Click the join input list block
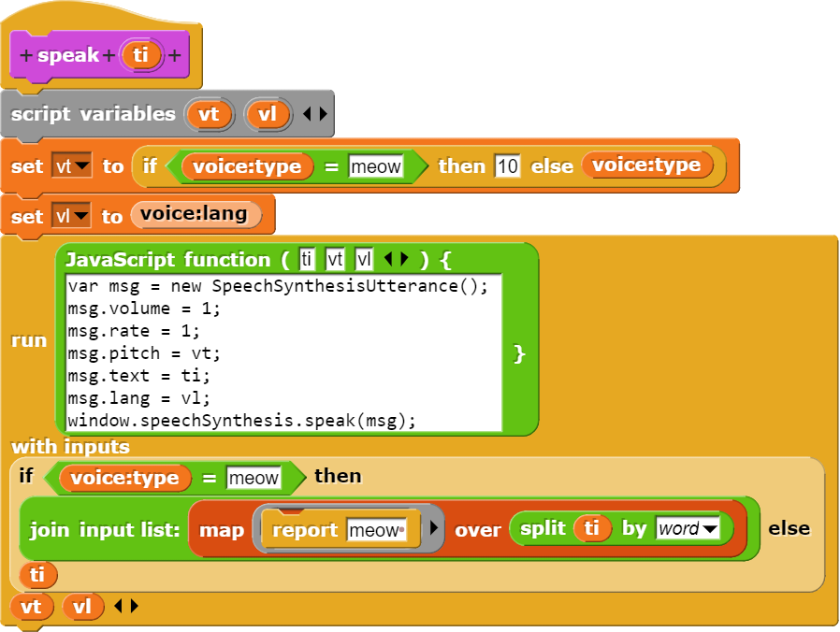Viewport: 840px width, 632px height. tap(103, 528)
